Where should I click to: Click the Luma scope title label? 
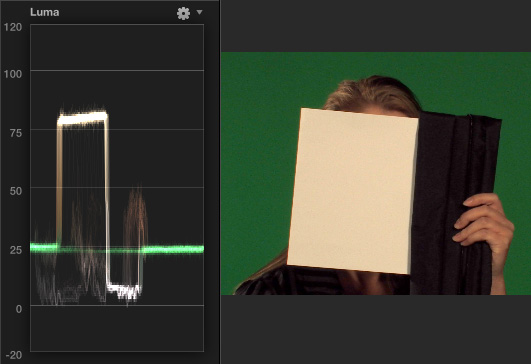[44, 12]
